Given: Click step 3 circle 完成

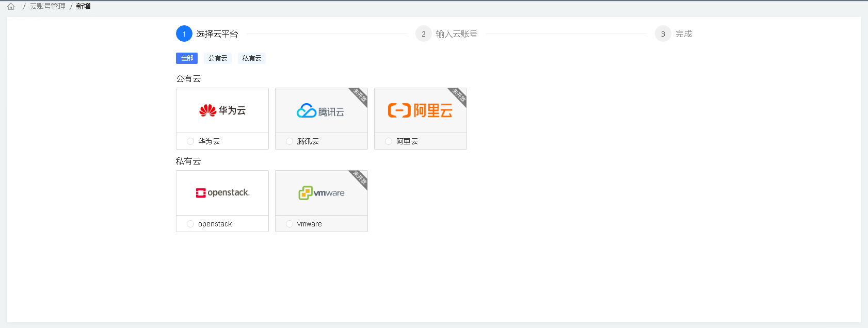Looking at the screenshot, I should (663, 34).
